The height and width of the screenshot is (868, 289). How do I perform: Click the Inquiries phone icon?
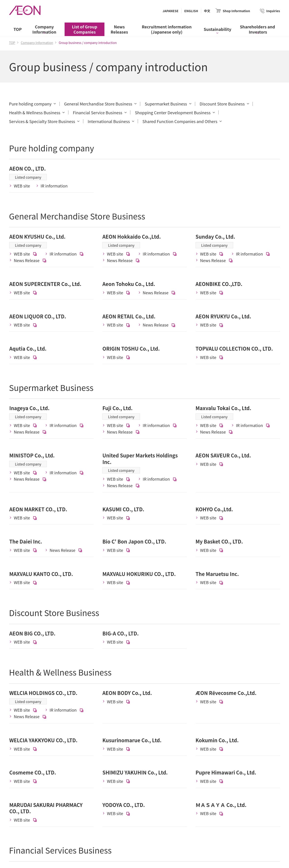pyautogui.click(x=262, y=11)
